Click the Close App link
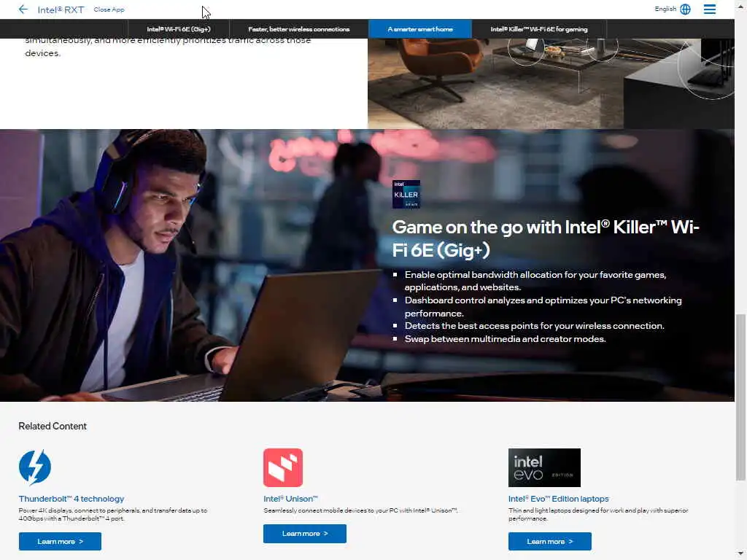This screenshot has height=560, width=747. [109, 9]
